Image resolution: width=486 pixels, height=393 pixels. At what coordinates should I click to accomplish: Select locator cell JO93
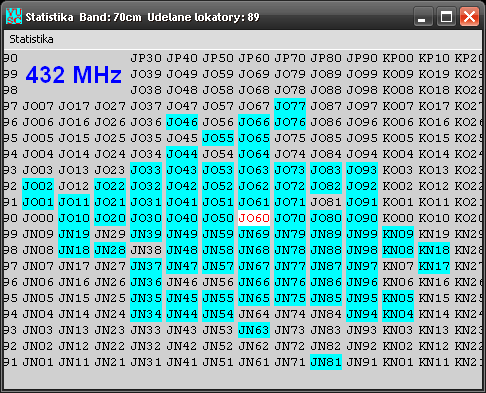point(362,170)
